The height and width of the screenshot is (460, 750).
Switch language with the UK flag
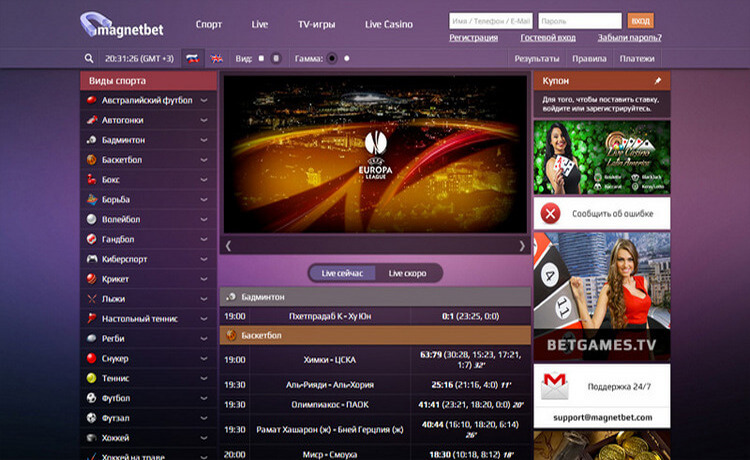(x=217, y=58)
